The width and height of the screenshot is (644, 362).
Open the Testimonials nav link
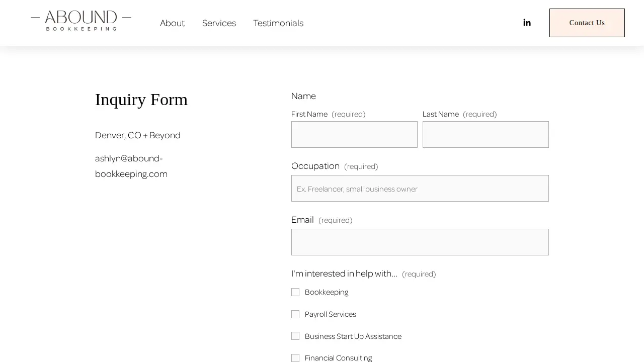[x=278, y=23]
